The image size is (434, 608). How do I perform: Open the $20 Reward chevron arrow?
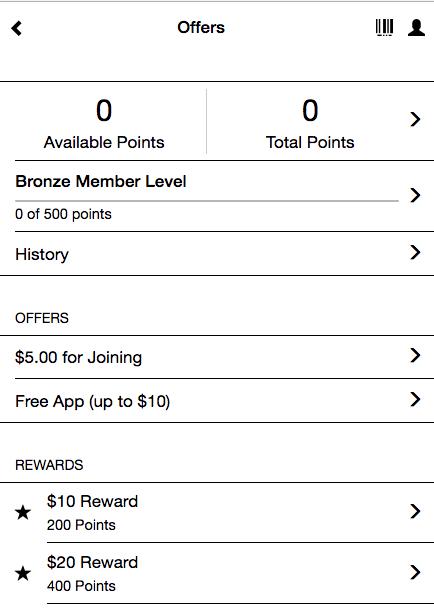415,572
